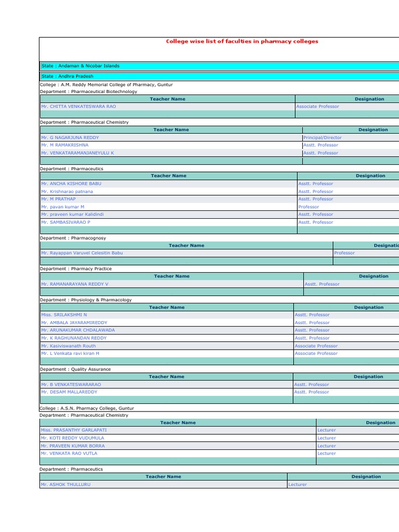Image resolution: width=399 pixels, height=532 pixels.
Task: Open teacher Mr. SAMBASIVARAO P
Action: [65, 222]
